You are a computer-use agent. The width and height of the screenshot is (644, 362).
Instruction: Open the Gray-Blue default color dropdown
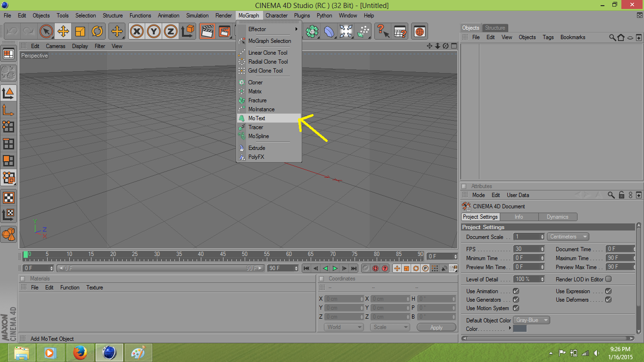tap(532, 320)
